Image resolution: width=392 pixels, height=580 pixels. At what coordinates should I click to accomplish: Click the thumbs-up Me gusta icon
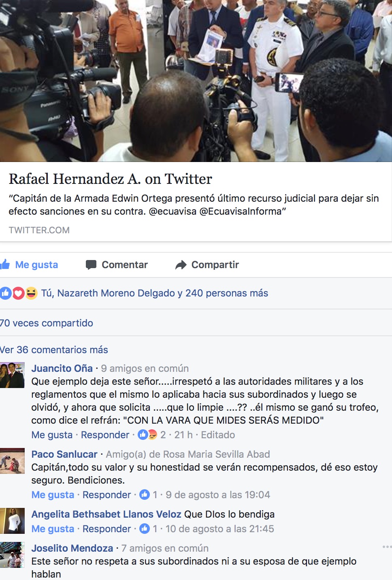[5, 264]
